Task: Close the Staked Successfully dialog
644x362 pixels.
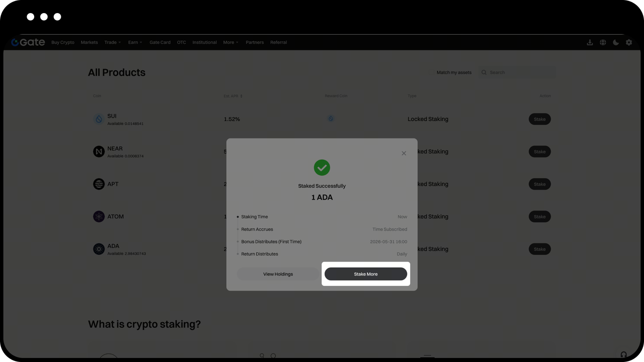Action: point(404,153)
